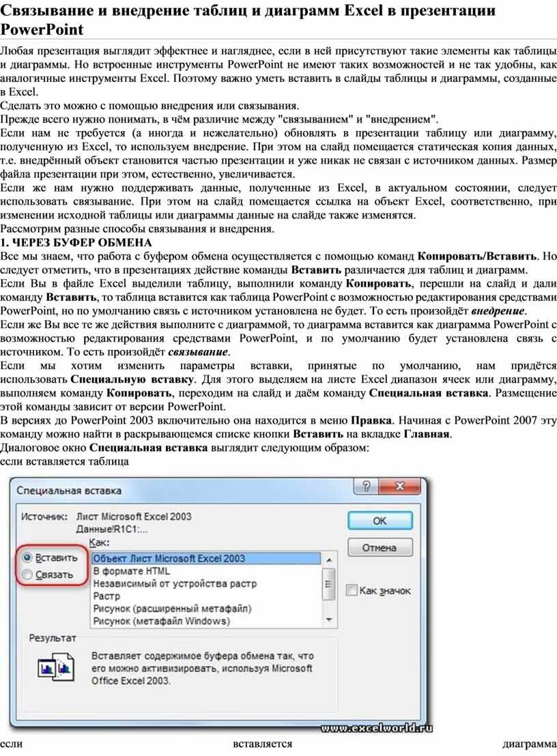Viewport: 557px width, 756px height.
Task: Confirm with the OK button
Action: pyautogui.click(x=380, y=521)
